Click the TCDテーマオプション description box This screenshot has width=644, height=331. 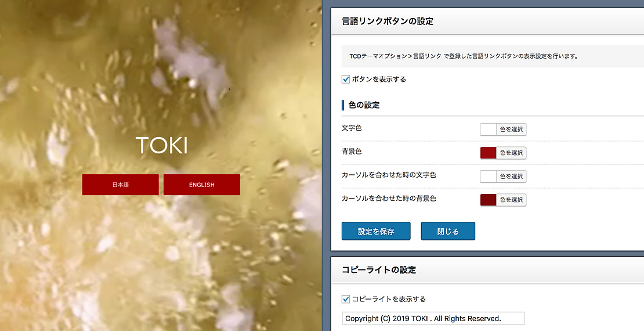[x=493, y=56]
